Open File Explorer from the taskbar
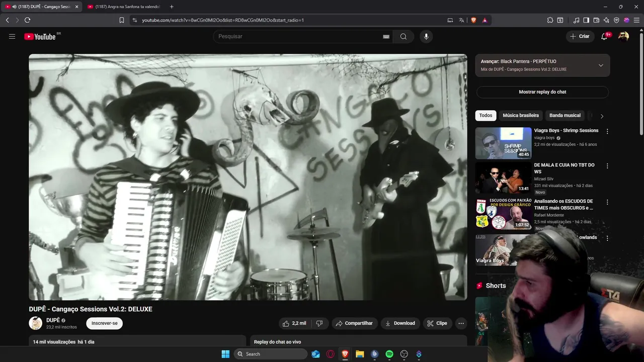644x362 pixels. 360,354
